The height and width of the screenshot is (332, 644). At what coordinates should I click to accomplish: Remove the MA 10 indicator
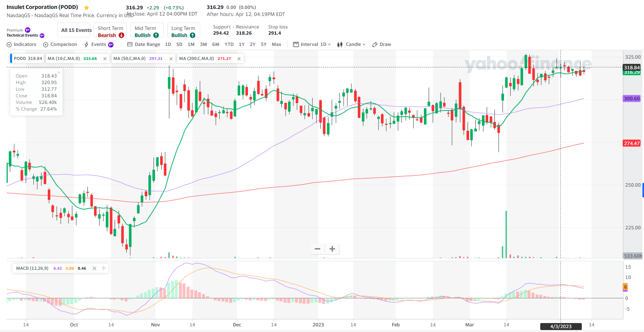click(105, 59)
